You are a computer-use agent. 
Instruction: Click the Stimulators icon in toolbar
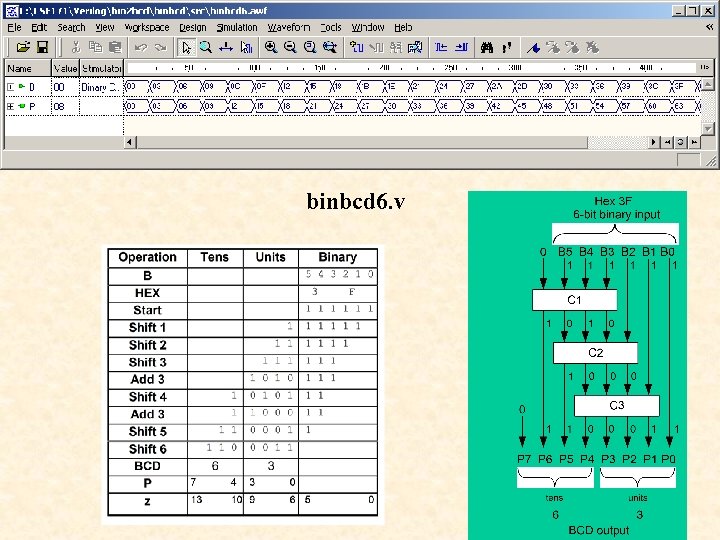pos(395,47)
